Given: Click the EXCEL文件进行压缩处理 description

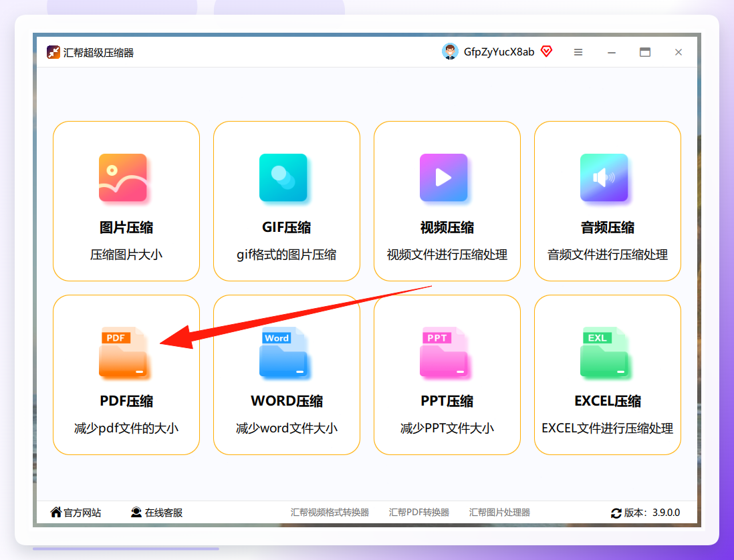Looking at the screenshot, I should 608,428.
